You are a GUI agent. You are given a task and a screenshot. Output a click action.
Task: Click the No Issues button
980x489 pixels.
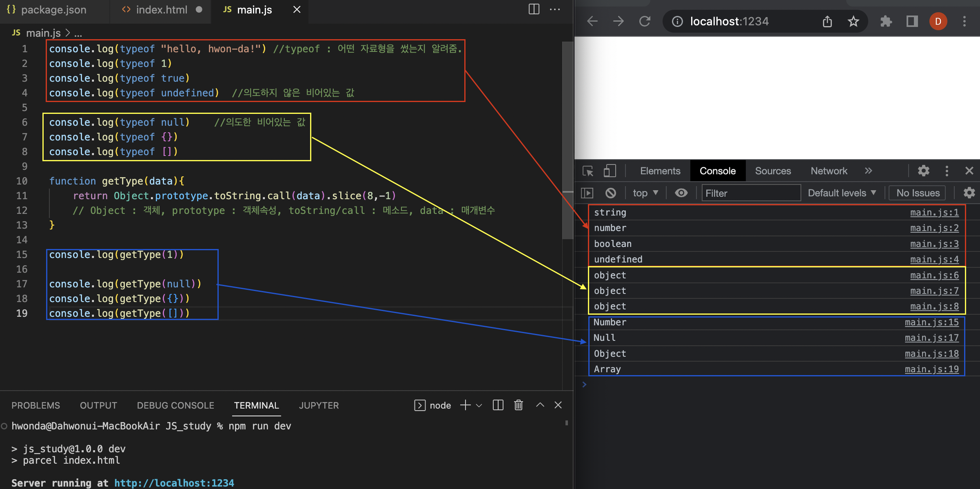pyautogui.click(x=918, y=193)
